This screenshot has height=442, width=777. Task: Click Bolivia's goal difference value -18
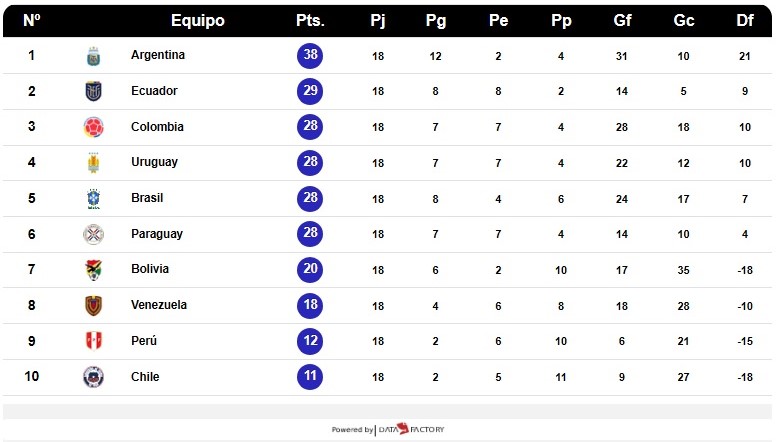click(745, 270)
